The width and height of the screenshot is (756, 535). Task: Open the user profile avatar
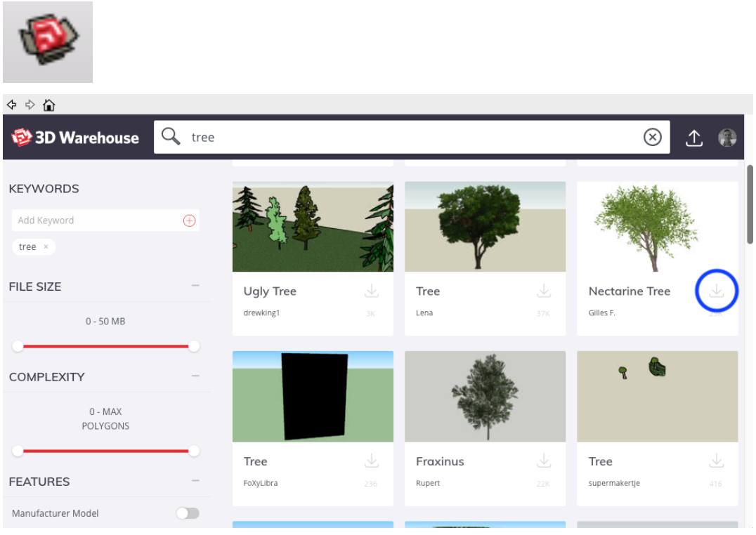click(x=726, y=138)
